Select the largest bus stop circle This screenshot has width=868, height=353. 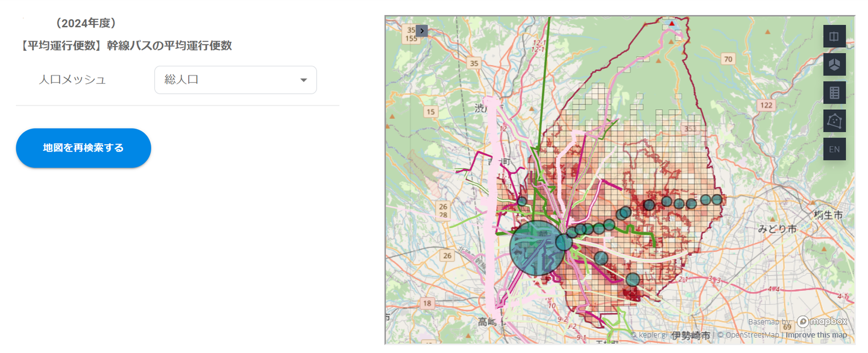point(538,248)
